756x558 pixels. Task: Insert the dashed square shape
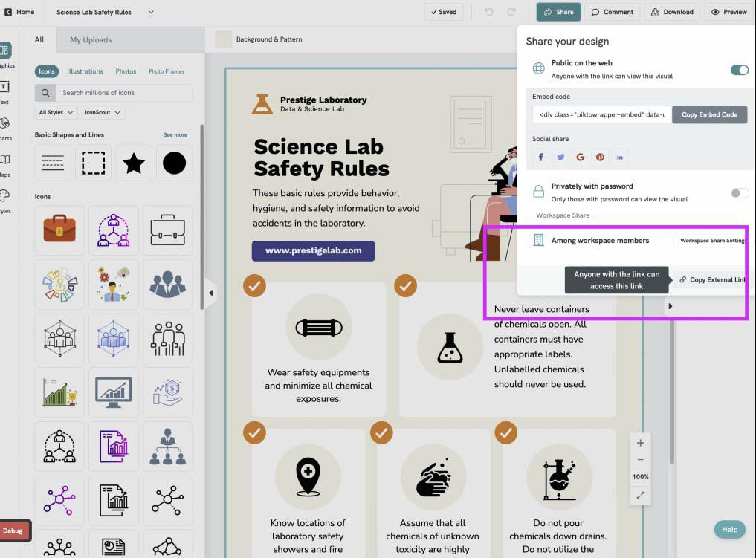[x=93, y=163]
